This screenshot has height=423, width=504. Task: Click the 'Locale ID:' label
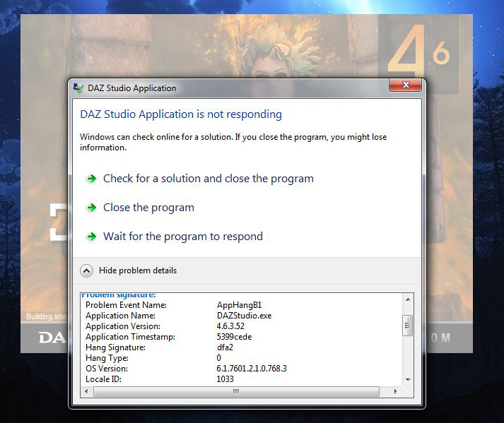tap(103, 379)
